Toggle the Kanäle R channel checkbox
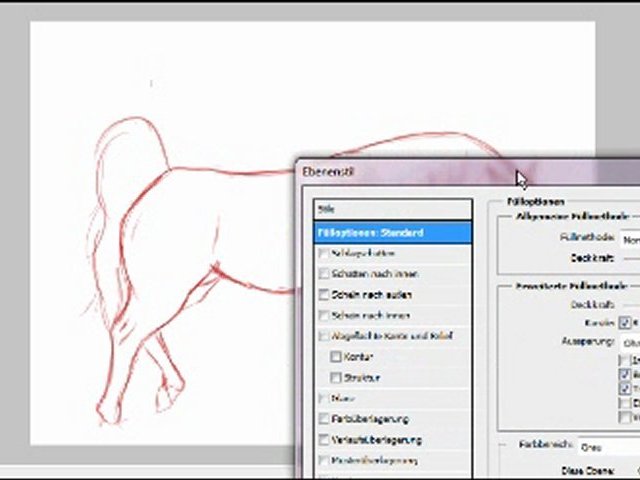Image resolution: width=640 pixels, height=480 pixels. [625, 323]
